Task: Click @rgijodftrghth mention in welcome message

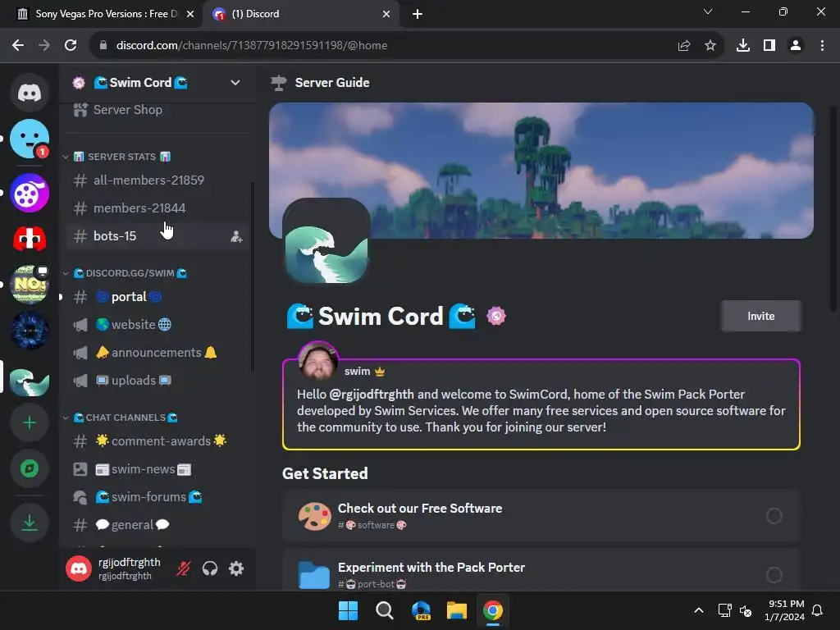Action: (372, 395)
